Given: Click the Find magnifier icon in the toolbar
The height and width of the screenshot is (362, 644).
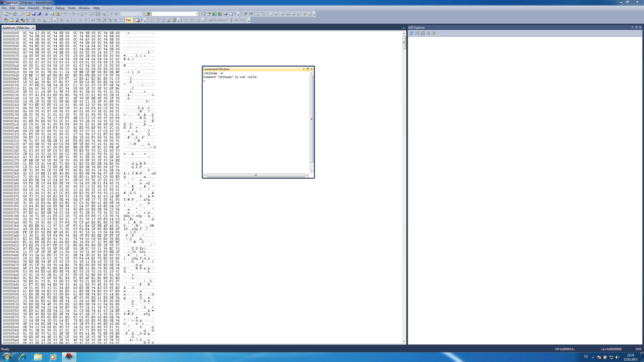Looking at the screenshot, I should coord(104,14).
